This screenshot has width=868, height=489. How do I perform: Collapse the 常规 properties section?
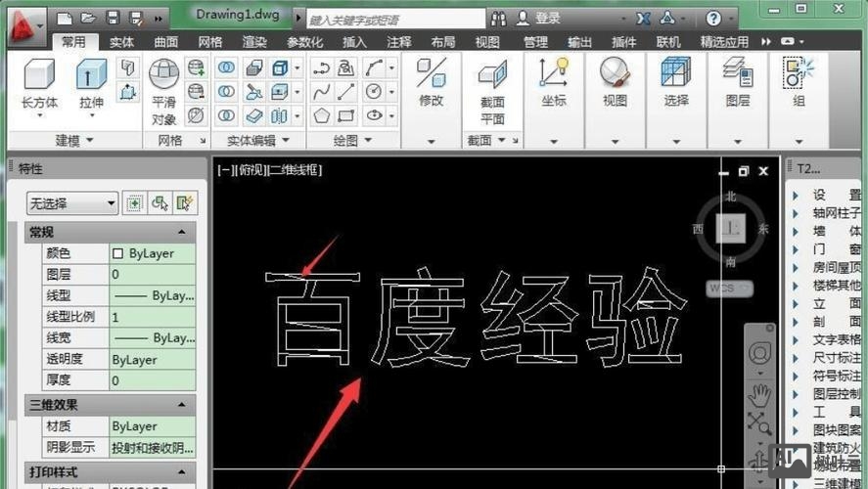pos(182,233)
